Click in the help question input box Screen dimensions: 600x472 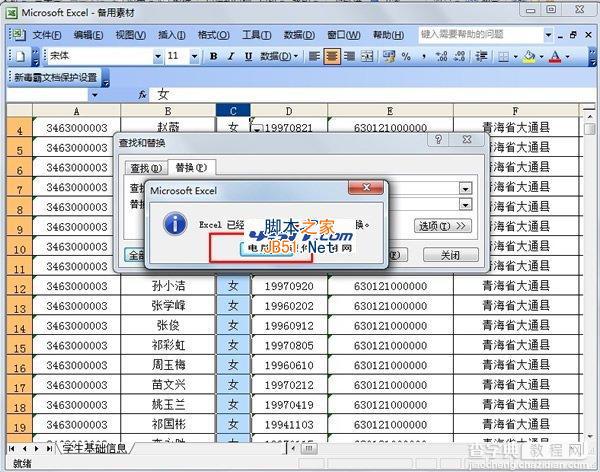[481, 35]
